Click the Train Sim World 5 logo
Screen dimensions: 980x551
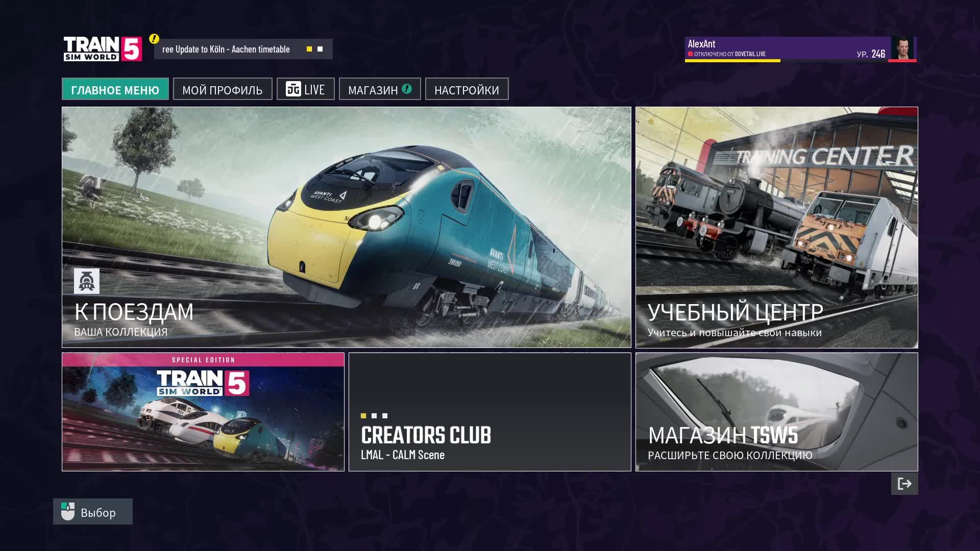point(103,49)
